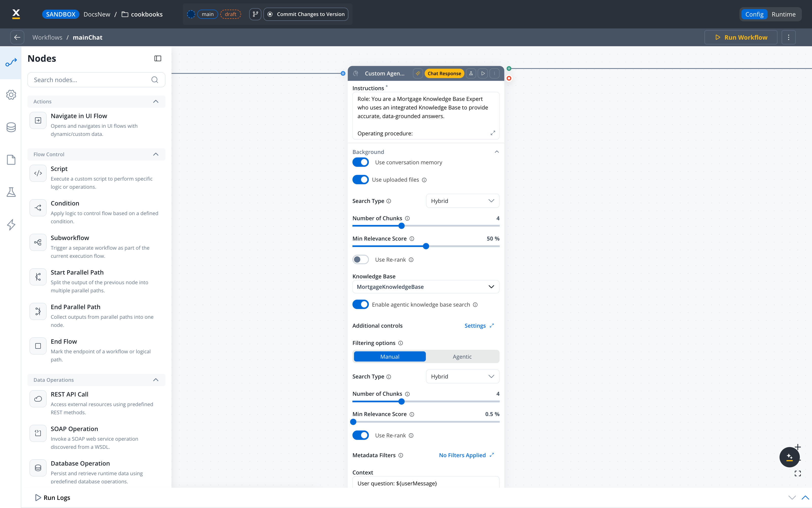Click the Subworkflow node icon
The height and width of the screenshot is (508, 812).
38,242
